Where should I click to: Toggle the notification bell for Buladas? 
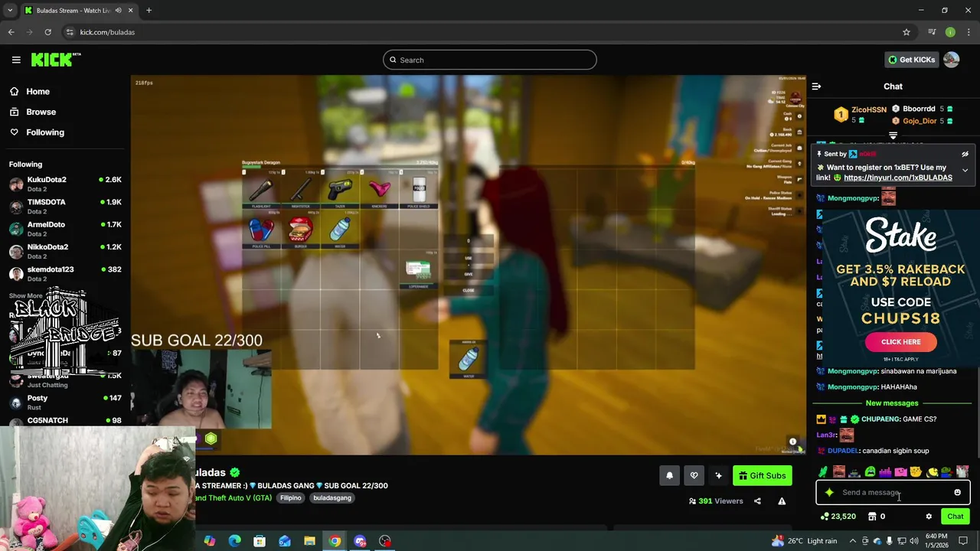(669, 476)
